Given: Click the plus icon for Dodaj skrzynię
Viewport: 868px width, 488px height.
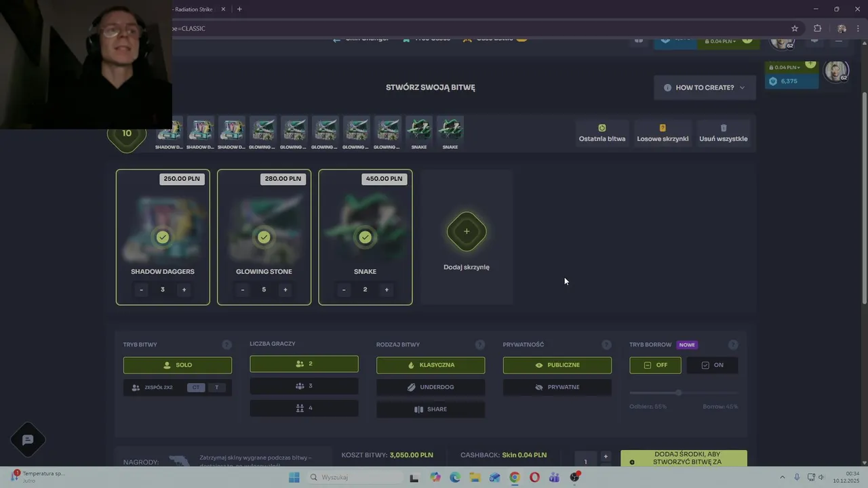Looking at the screenshot, I should (x=467, y=231).
